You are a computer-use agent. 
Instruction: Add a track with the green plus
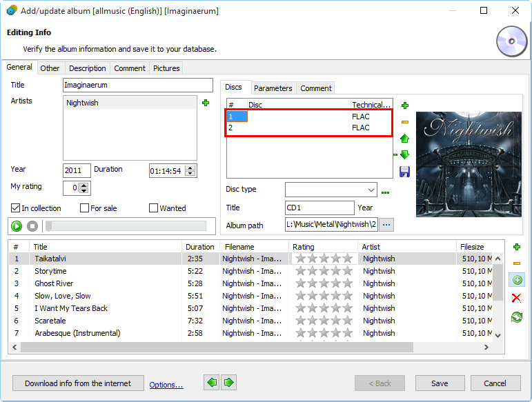click(x=517, y=247)
